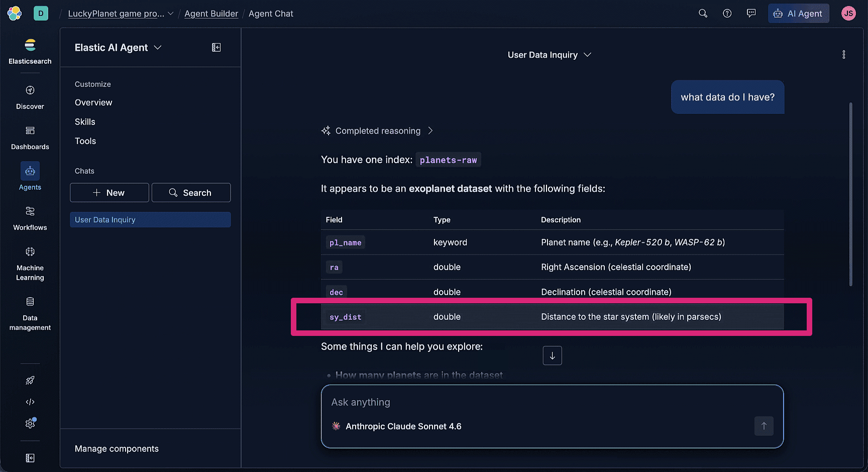Open the conversation three-dot options menu
Viewport: 868px width, 472px height.
843,55
